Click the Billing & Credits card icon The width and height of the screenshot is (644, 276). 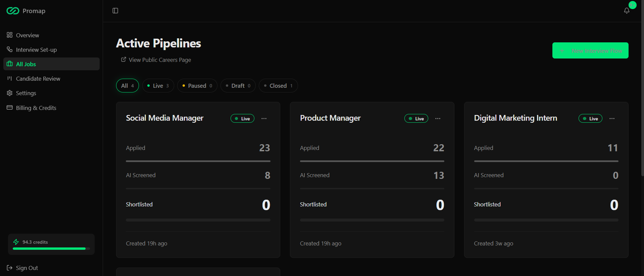(10, 108)
